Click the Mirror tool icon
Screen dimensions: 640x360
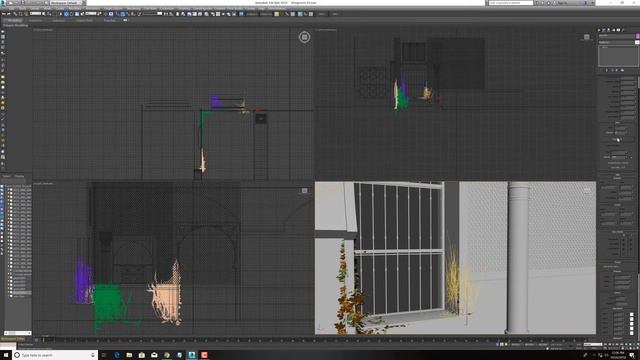pyautogui.click(x=166, y=14)
